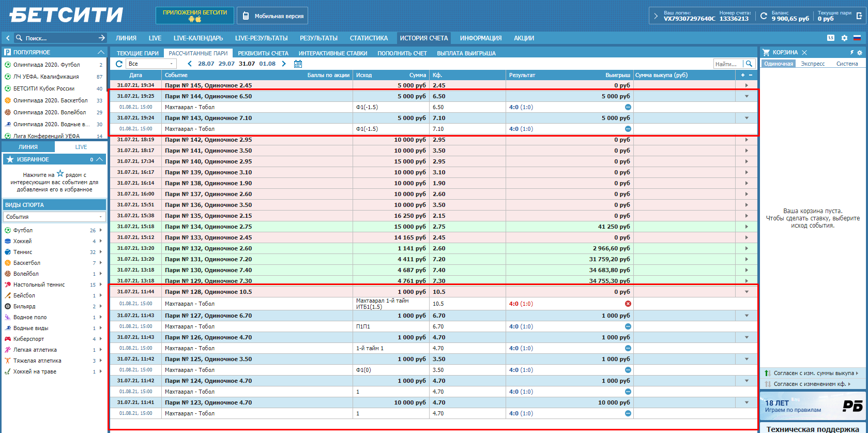Click the logout icon in account panel
The width and height of the screenshot is (868, 433).
(859, 16)
